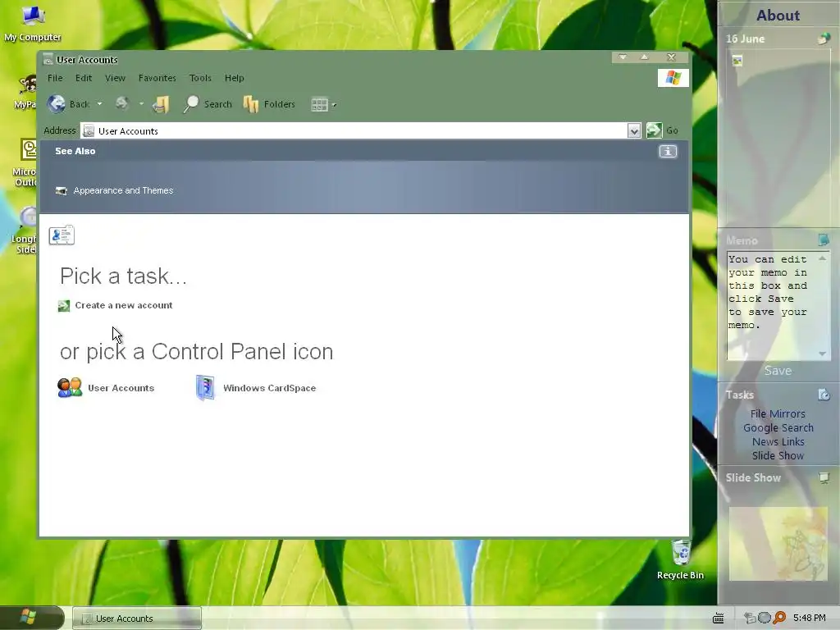Click the Back navigation arrow icon

[57, 104]
